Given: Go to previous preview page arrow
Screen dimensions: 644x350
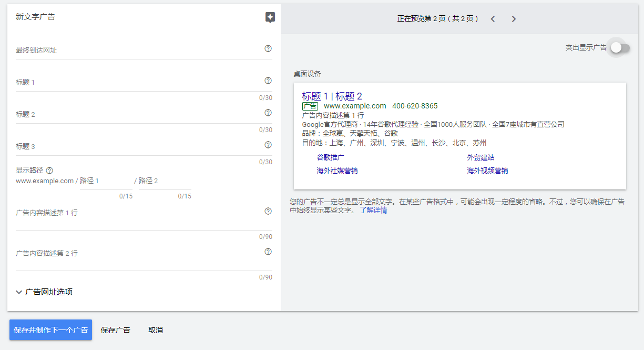Looking at the screenshot, I should (x=493, y=19).
